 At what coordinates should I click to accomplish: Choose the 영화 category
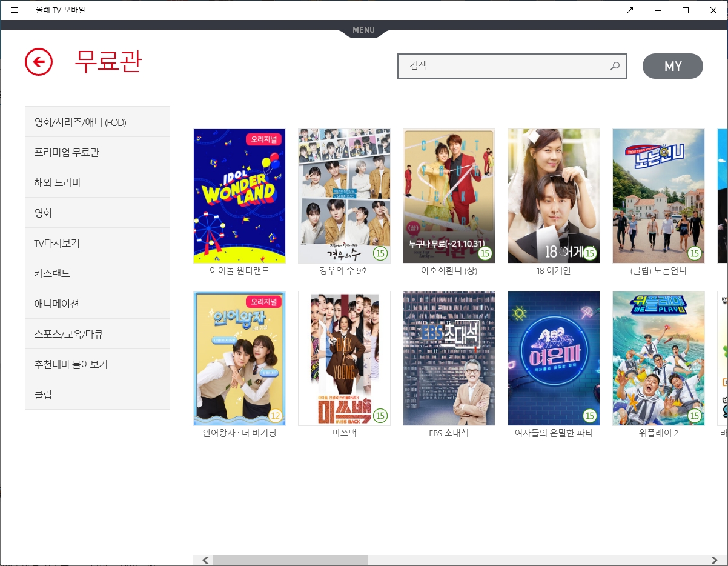(98, 213)
